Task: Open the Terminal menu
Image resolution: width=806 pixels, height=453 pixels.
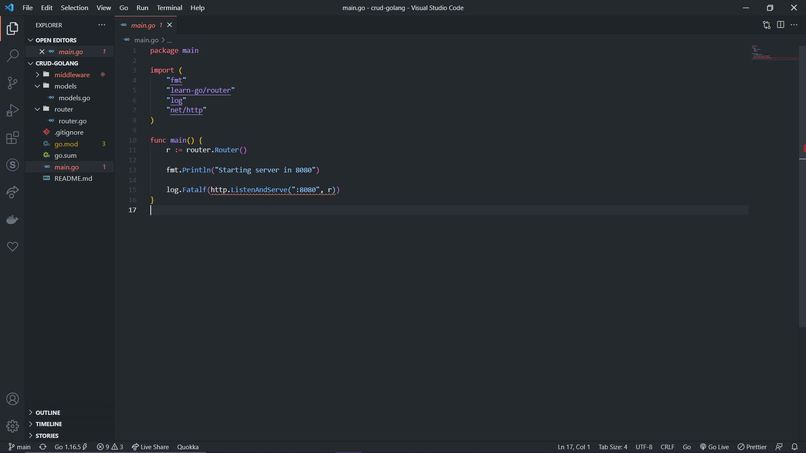Action: 169,8
